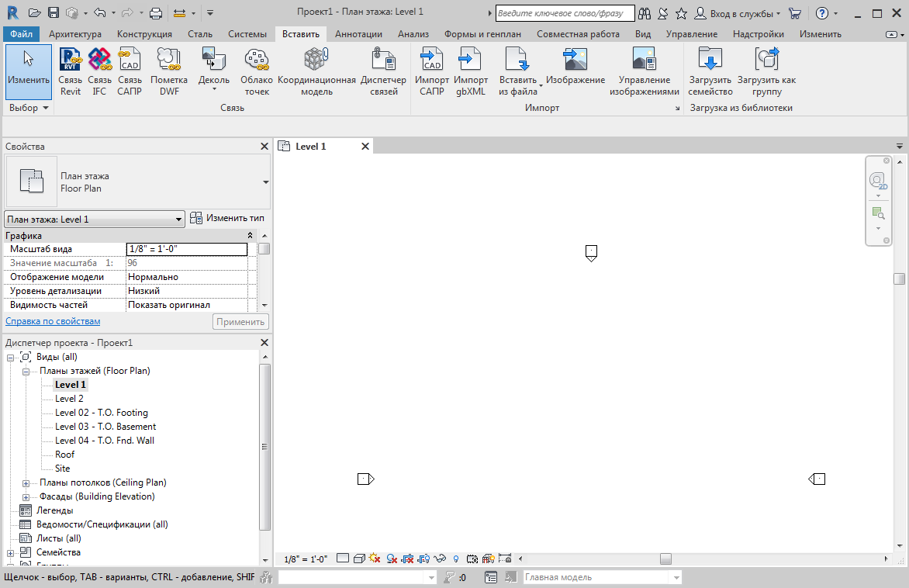Click the 2D steering wheel navigation icon
The height and width of the screenshot is (588, 909).
click(878, 181)
